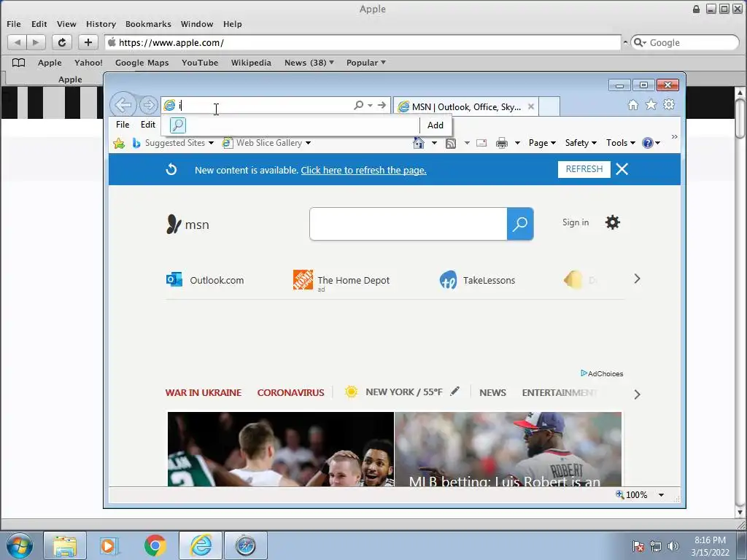
Task: Click here to refresh the page link
Action: (x=363, y=170)
